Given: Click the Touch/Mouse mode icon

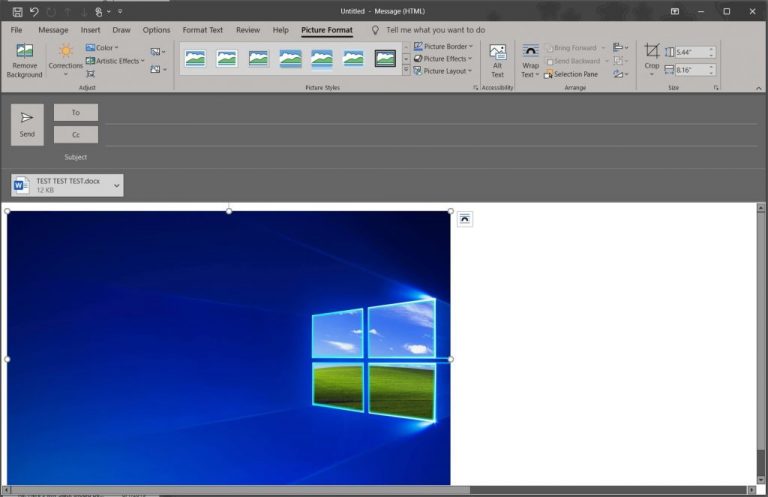Looking at the screenshot, I should 99,11.
